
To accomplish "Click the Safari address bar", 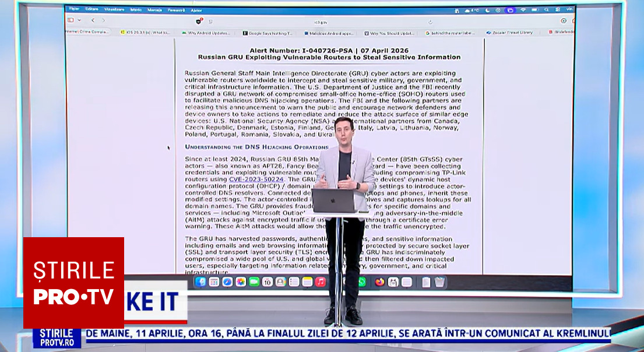I will [318, 21].
